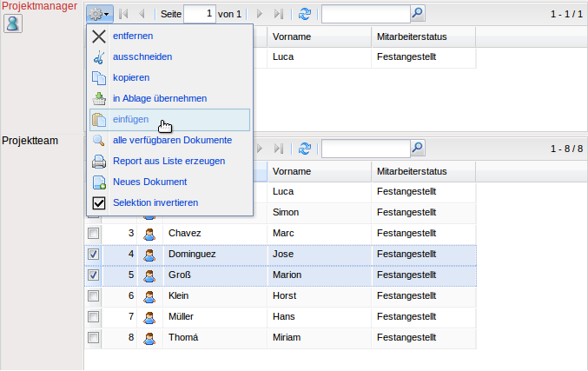Uncheck the checkbox for Groß row
This screenshot has height=371, width=588.
click(93, 275)
